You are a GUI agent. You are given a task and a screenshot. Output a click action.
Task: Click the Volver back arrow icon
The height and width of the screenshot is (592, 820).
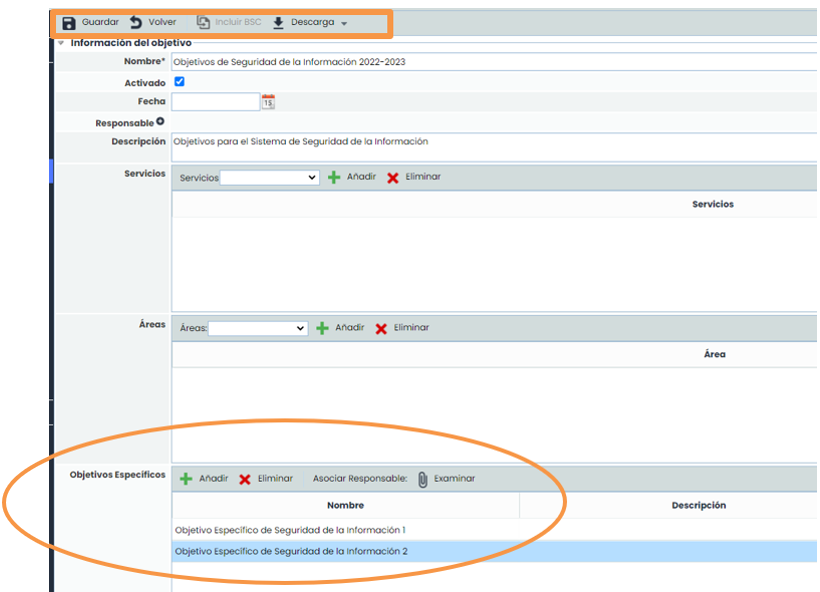[x=136, y=22]
